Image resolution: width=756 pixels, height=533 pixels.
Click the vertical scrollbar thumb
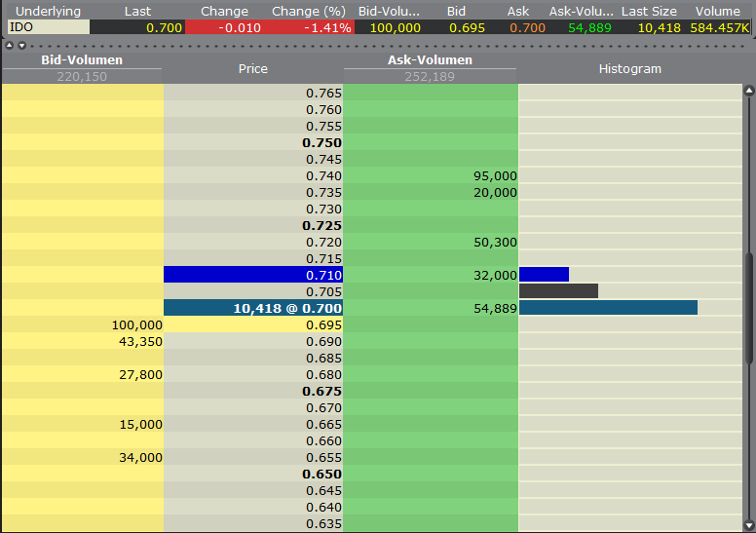(x=749, y=308)
